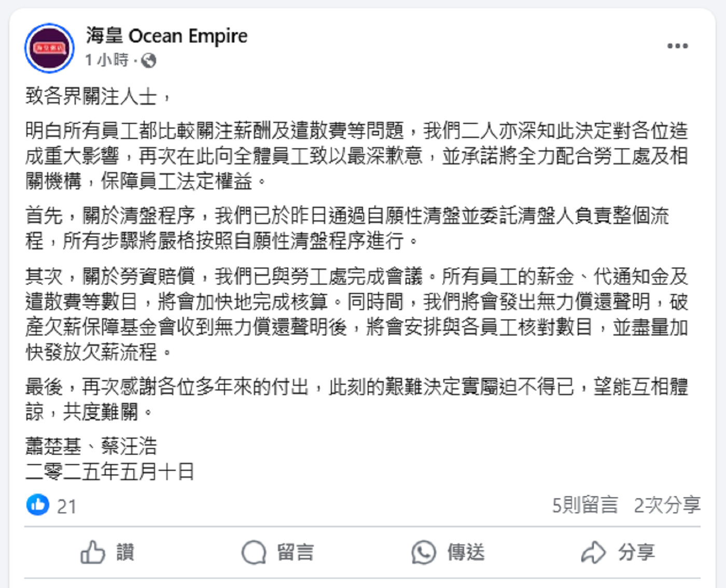View the 2次分享 shares link
The width and height of the screenshot is (726, 588).
pos(667,505)
